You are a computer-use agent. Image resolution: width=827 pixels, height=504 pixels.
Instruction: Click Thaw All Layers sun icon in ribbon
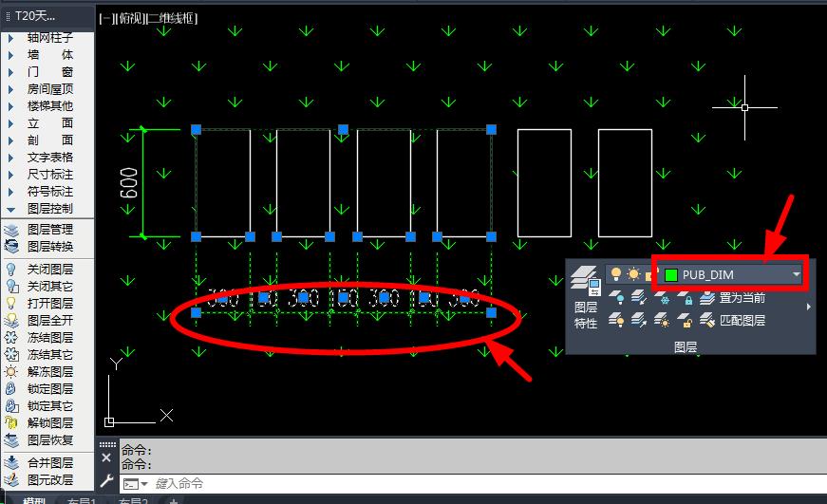coord(663,320)
